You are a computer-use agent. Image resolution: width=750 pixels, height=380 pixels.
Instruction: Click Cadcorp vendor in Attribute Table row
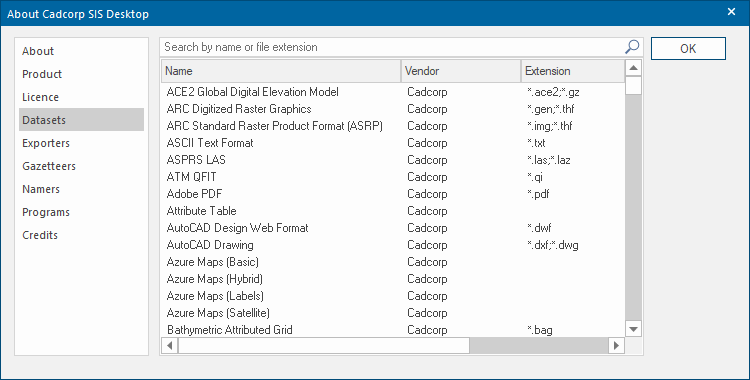pyautogui.click(x=427, y=211)
